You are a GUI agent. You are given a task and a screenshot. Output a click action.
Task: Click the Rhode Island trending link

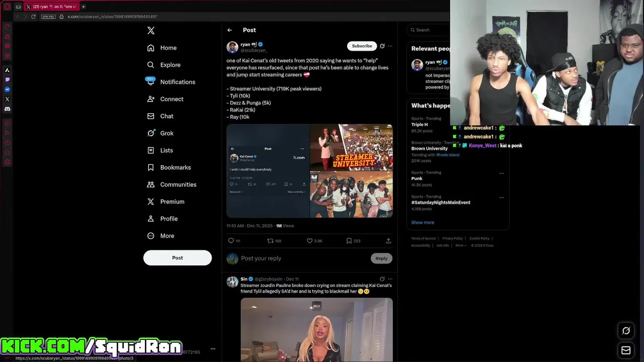pyautogui.click(x=448, y=155)
